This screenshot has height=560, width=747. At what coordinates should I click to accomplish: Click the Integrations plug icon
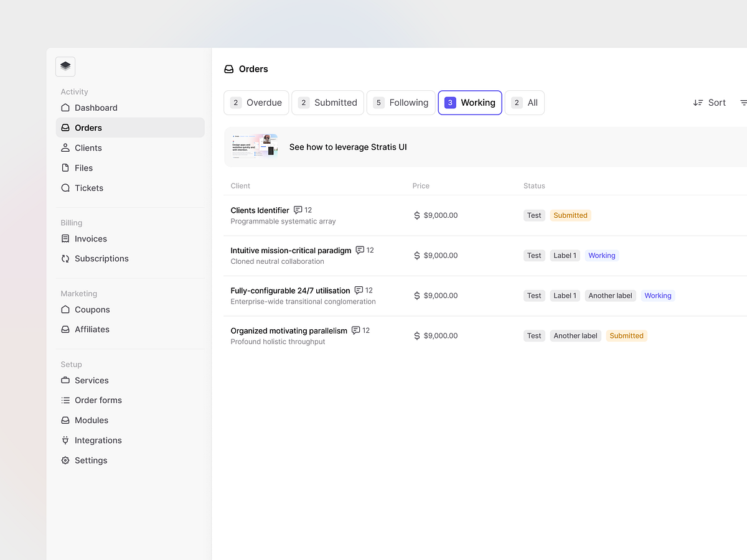[65, 440]
